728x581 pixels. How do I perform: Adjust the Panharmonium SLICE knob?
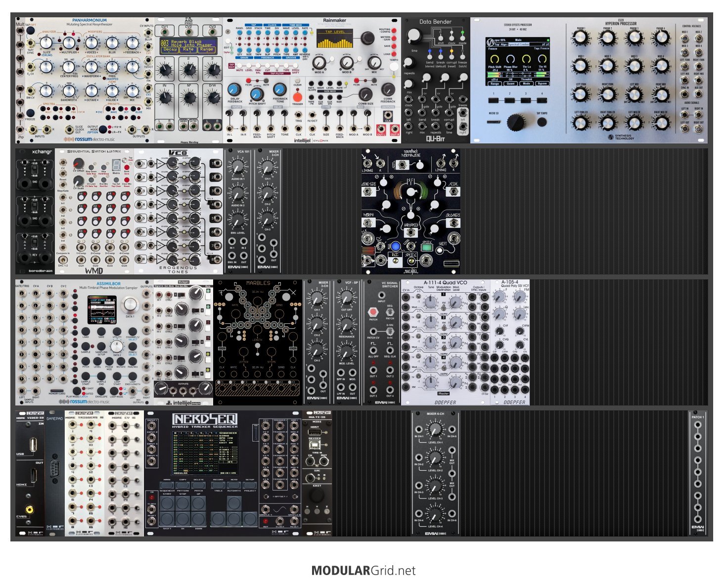[x=46, y=44]
